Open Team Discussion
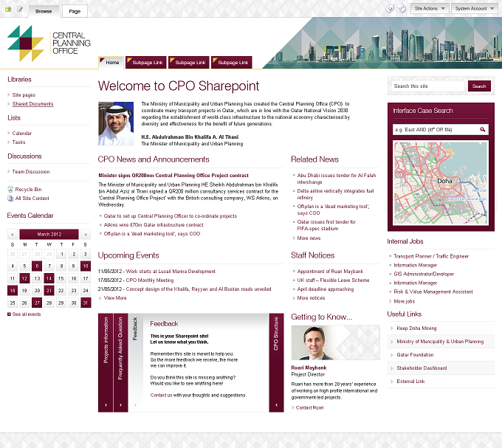Image resolution: width=502 pixels, height=448 pixels. pyautogui.click(x=31, y=172)
